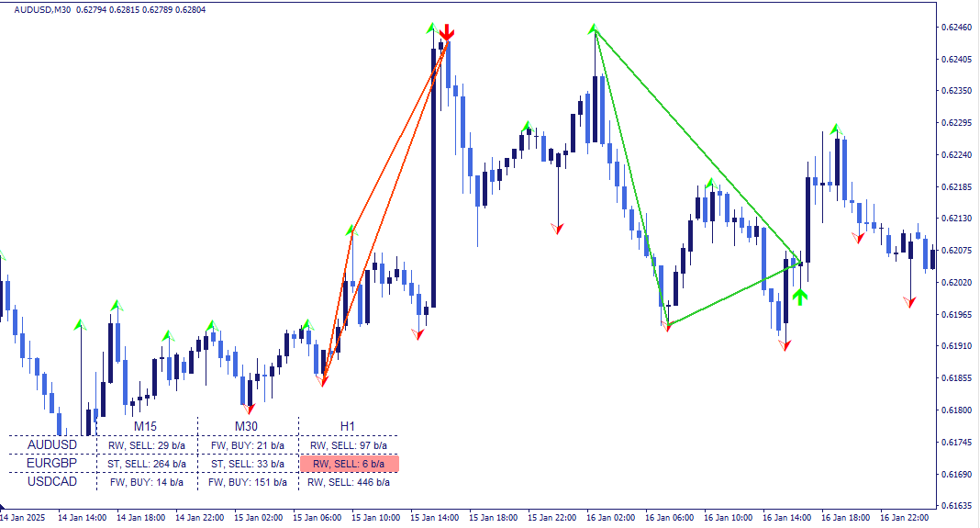Click the 0.62405 price scale label
The width and height of the screenshot is (980, 528).
pos(957,60)
